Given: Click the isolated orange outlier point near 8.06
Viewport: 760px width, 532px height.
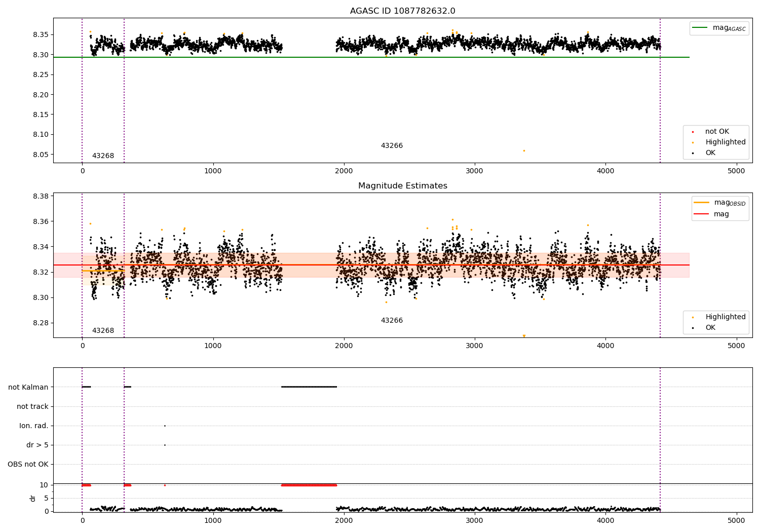Looking at the screenshot, I should [x=524, y=150].
